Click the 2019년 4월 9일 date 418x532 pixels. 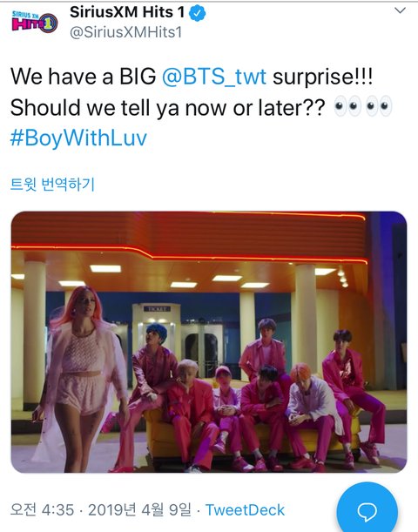coord(139,510)
